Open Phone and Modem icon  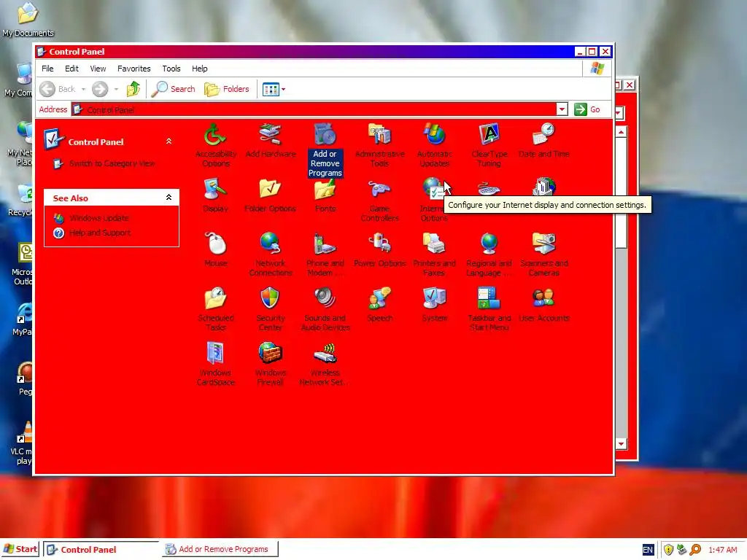point(325,244)
